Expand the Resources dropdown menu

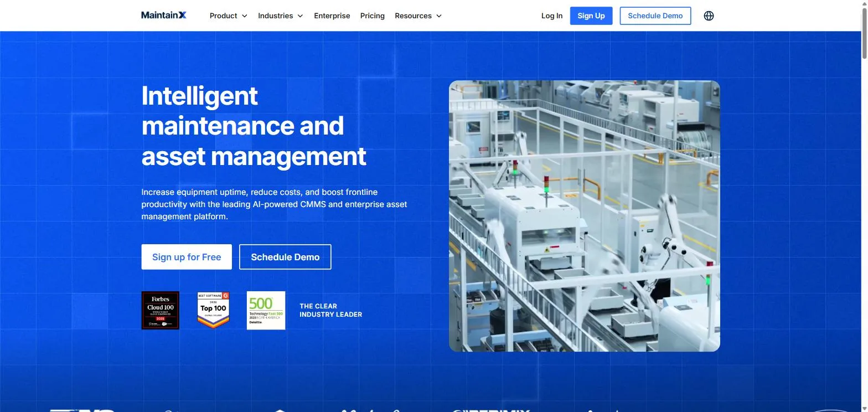pyautogui.click(x=418, y=16)
